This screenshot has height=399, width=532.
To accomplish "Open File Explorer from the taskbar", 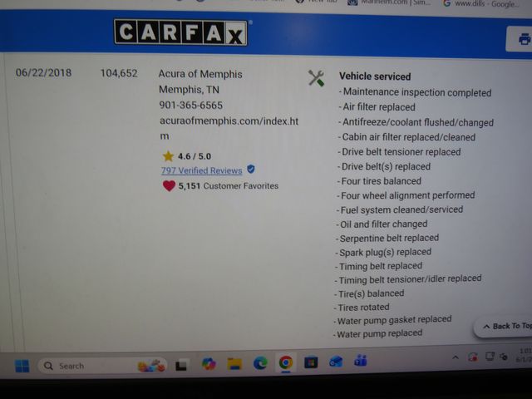I will click(234, 364).
